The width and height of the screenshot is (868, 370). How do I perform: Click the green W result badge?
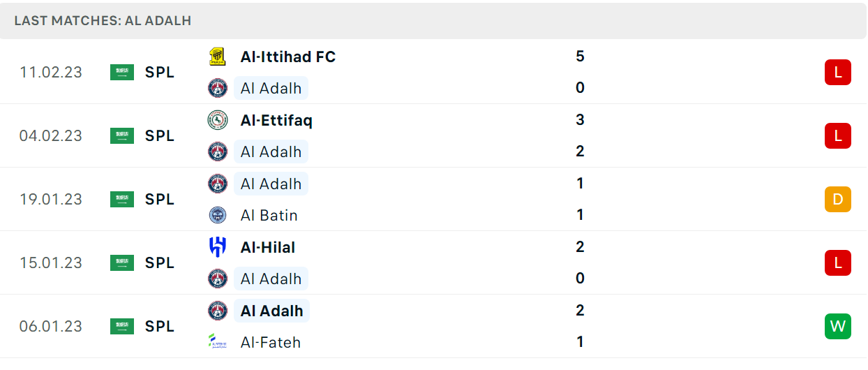[x=837, y=326]
